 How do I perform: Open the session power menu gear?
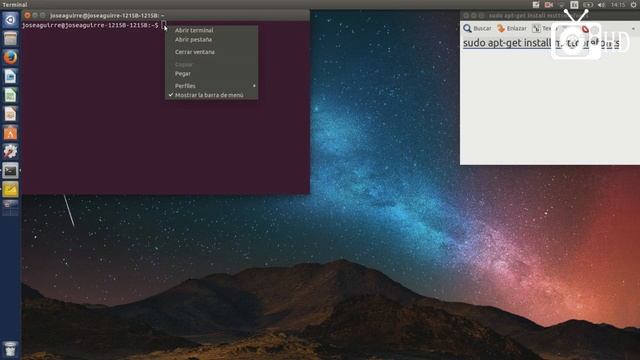coord(633,5)
